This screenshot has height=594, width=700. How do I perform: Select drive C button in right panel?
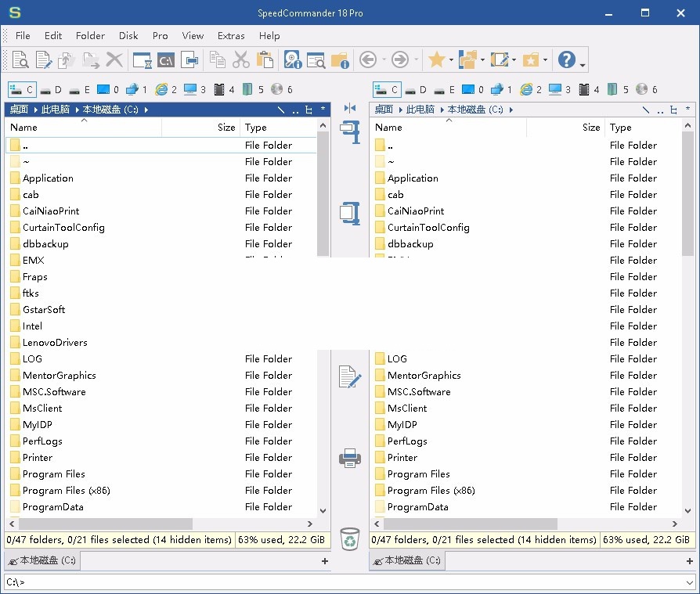[x=387, y=89]
